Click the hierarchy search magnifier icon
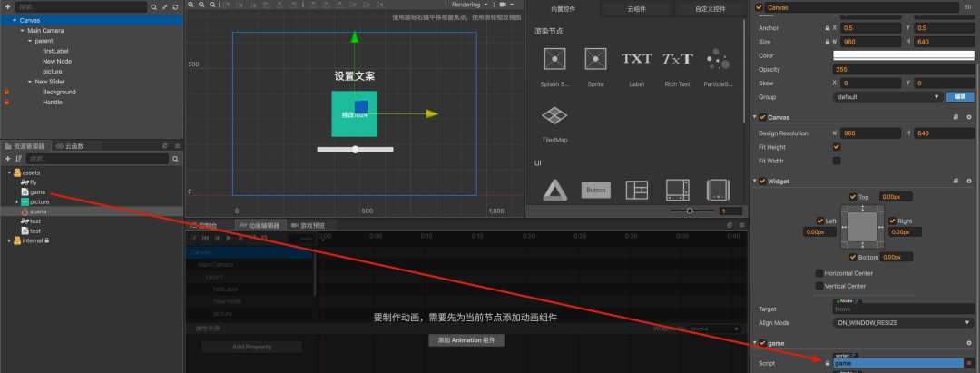 153,6
